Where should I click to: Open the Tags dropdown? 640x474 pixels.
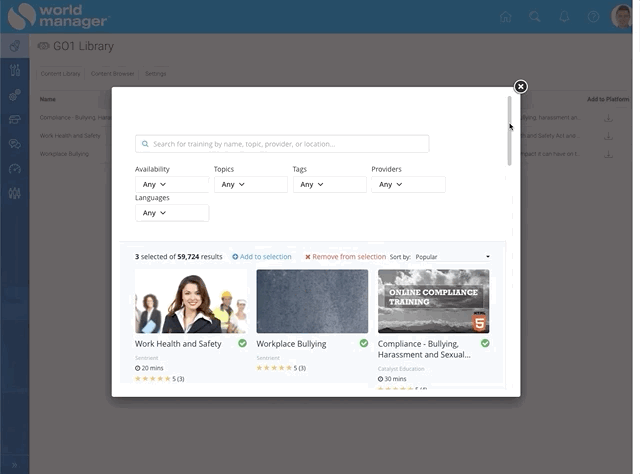[329, 185]
